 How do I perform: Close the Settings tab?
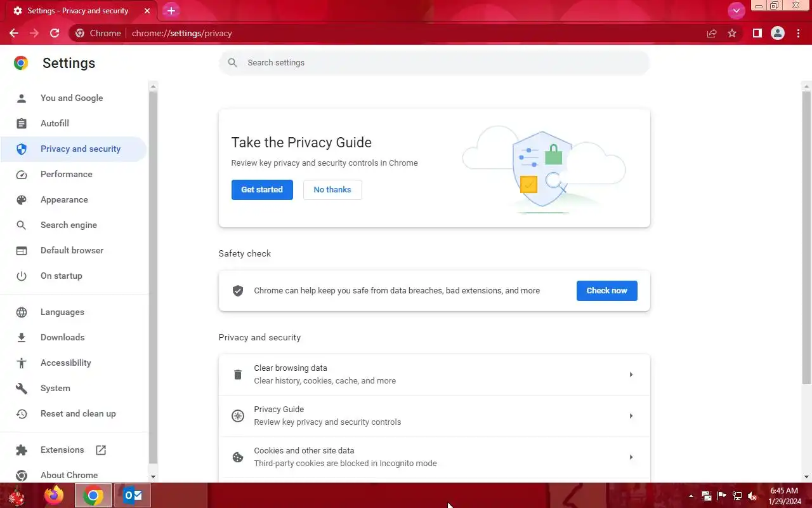[x=147, y=11]
